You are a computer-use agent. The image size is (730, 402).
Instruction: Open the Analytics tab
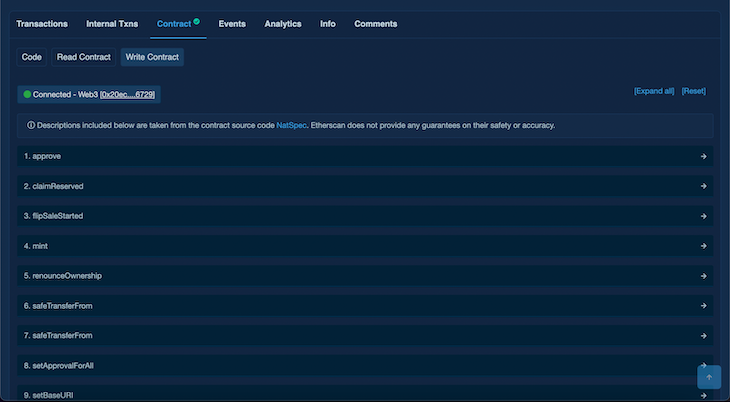tap(283, 24)
